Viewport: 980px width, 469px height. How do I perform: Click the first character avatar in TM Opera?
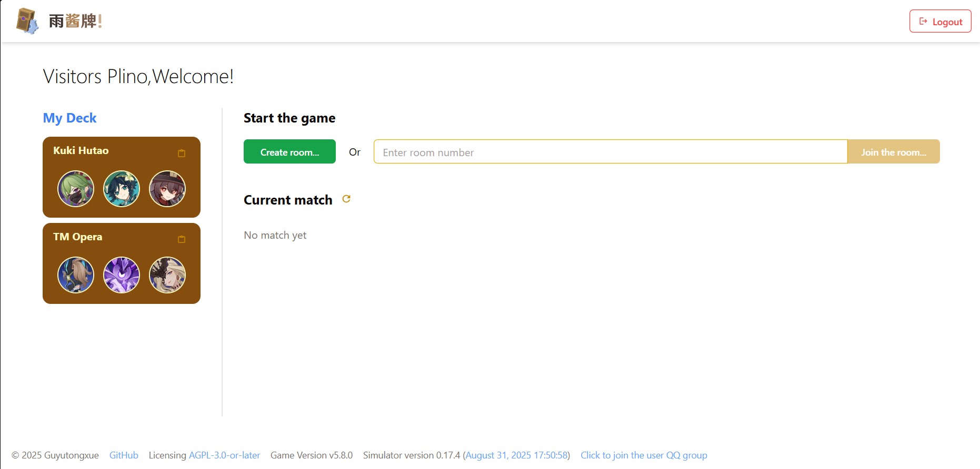coord(76,275)
